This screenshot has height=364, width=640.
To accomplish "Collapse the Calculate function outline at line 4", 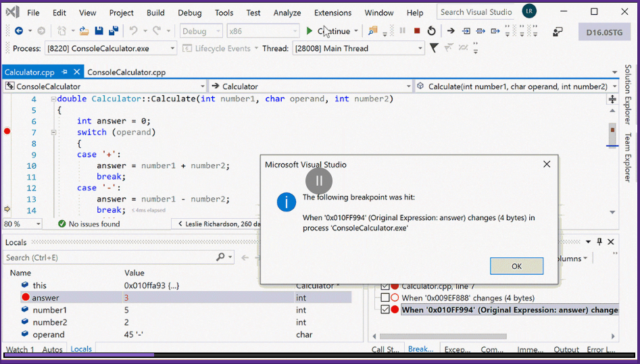I will (x=53, y=99).
